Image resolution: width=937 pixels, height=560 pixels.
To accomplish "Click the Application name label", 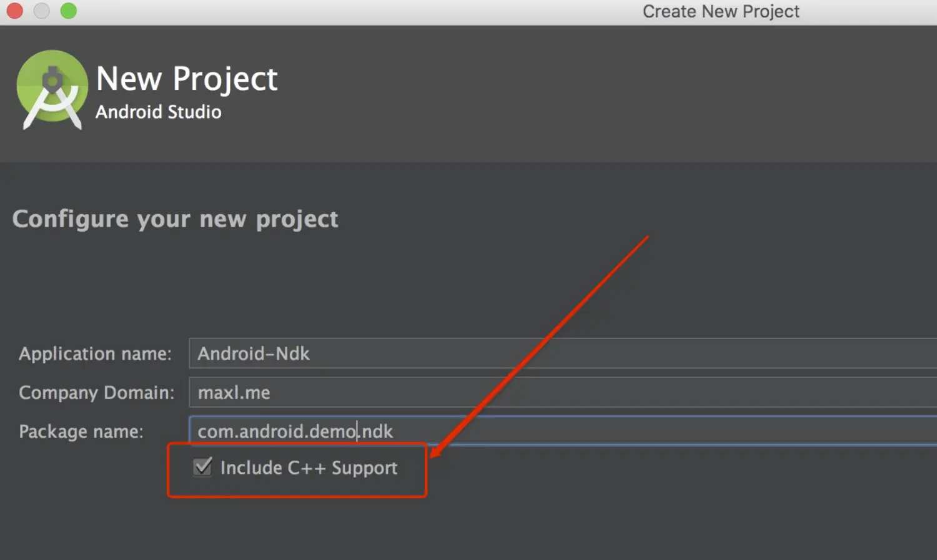I will pyautogui.click(x=95, y=354).
